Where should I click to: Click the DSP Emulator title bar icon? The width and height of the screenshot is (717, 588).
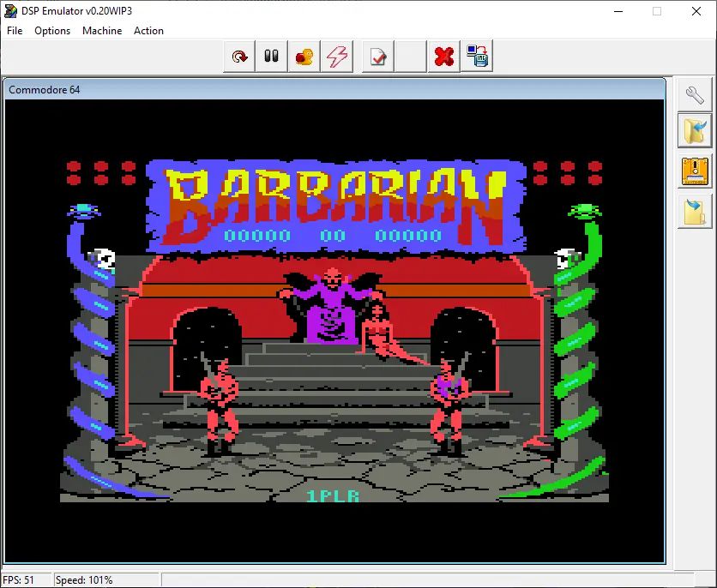click(x=10, y=11)
